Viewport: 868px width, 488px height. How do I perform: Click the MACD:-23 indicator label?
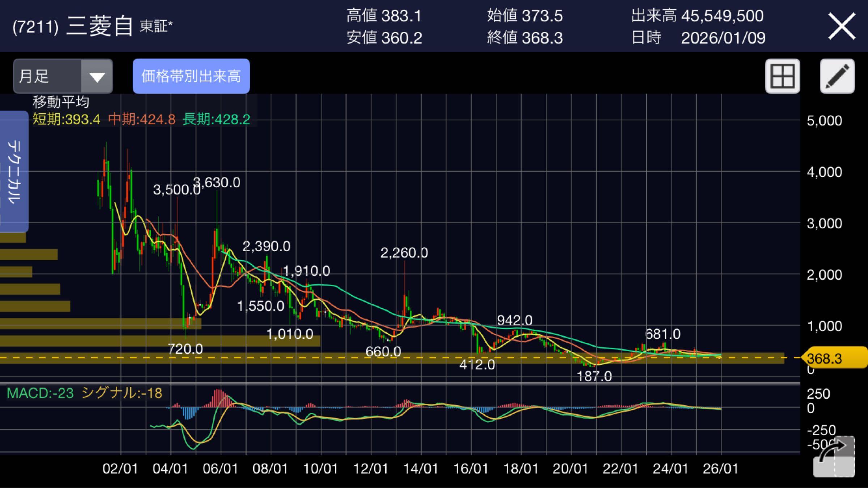point(40,393)
